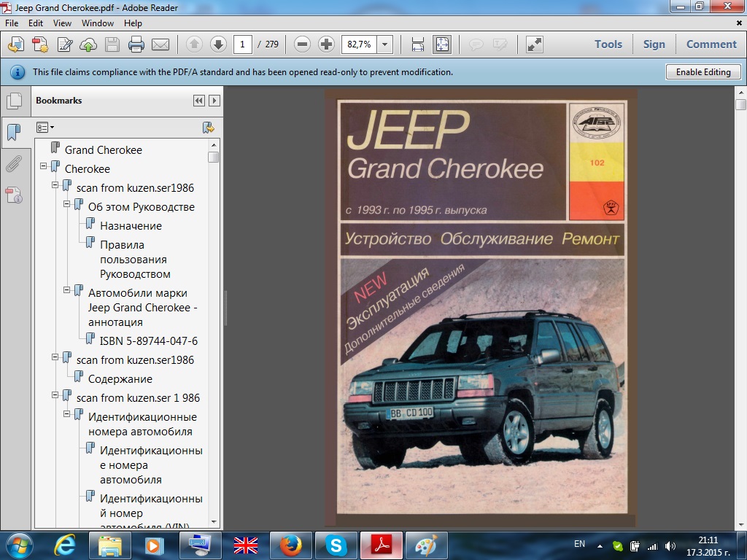Click the fit one full page icon
Image resolution: width=747 pixels, height=560 pixels.
coord(441,44)
